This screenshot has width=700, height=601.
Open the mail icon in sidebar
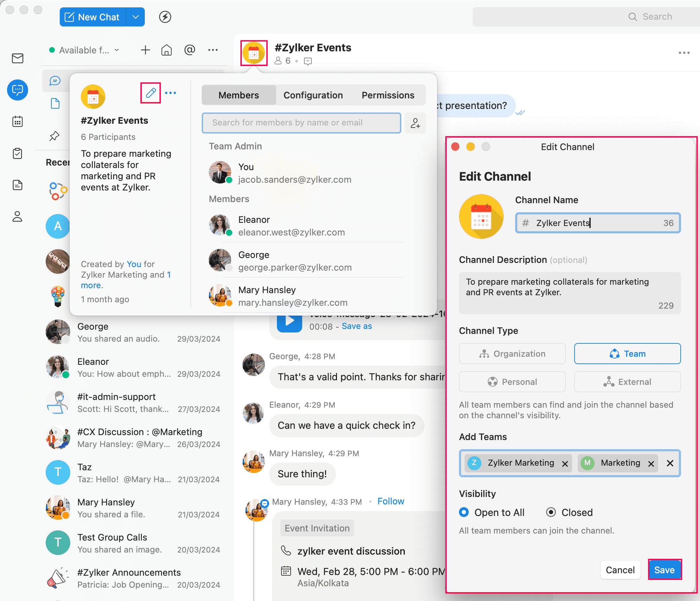(18, 58)
